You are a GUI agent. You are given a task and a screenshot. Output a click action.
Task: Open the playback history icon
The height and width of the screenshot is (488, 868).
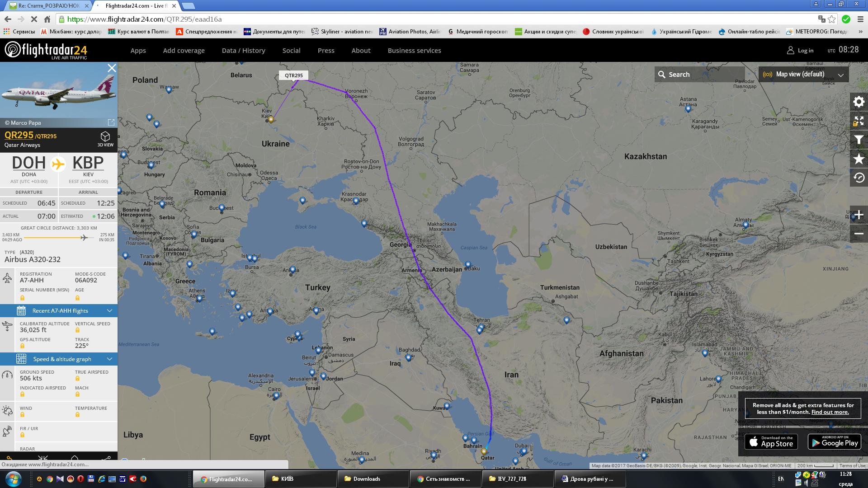click(x=859, y=178)
